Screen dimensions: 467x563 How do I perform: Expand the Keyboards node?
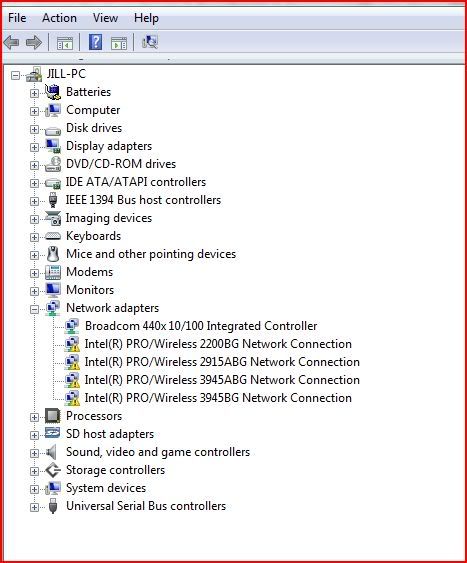[34, 237]
